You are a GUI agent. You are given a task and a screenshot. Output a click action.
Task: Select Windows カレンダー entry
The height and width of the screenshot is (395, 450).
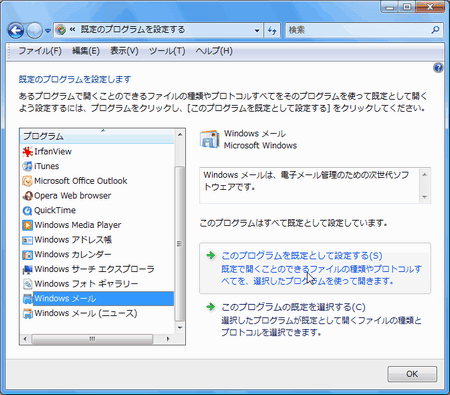click(73, 255)
